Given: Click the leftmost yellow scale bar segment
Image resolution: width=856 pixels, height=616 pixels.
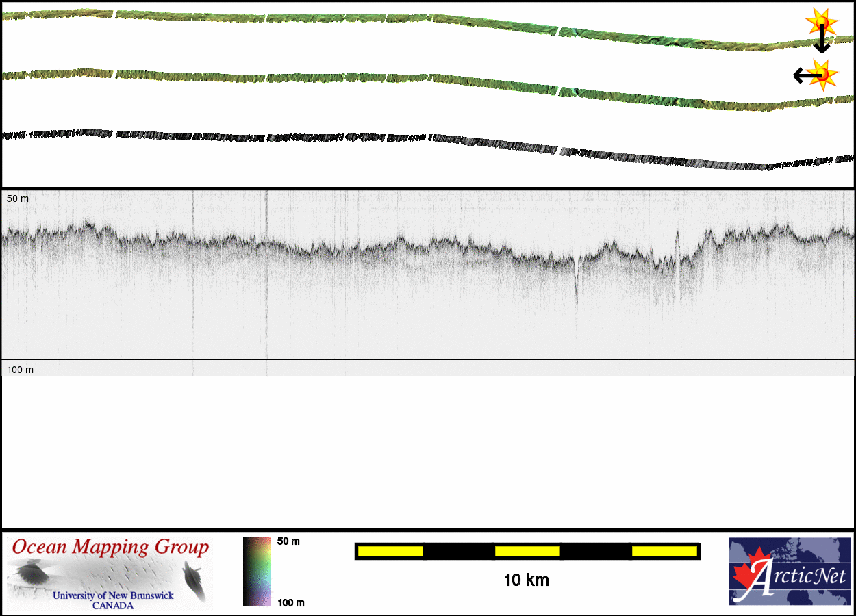Looking at the screenshot, I should pyautogui.click(x=390, y=551).
